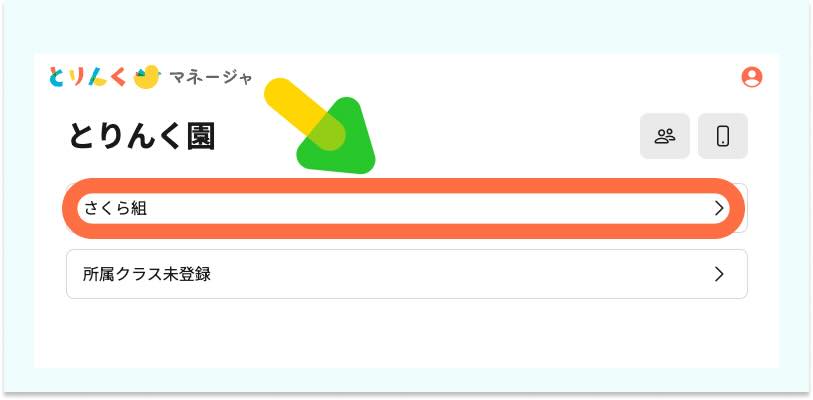Click the lime overlap of the arrow
The width and height of the screenshot is (813, 400).
pyautogui.click(x=326, y=133)
